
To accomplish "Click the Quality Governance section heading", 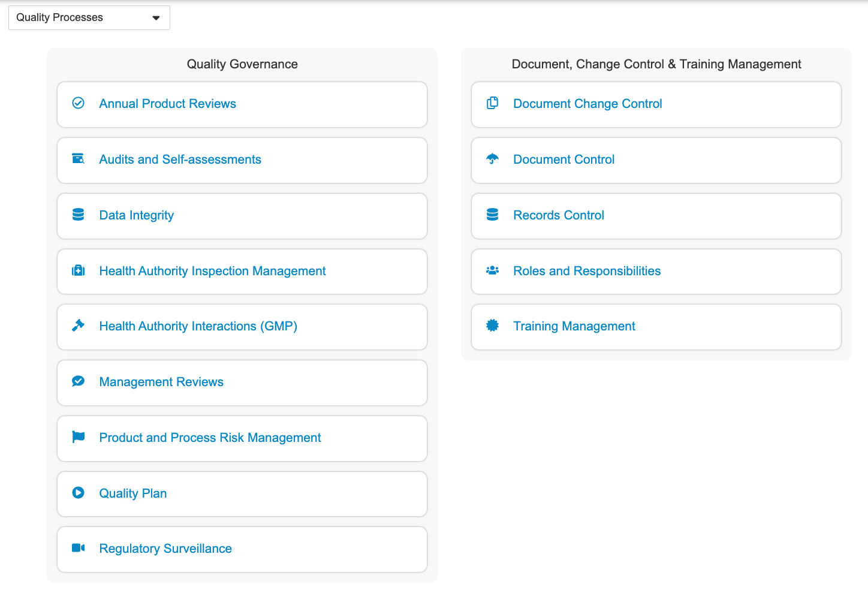I will click(242, 64).
